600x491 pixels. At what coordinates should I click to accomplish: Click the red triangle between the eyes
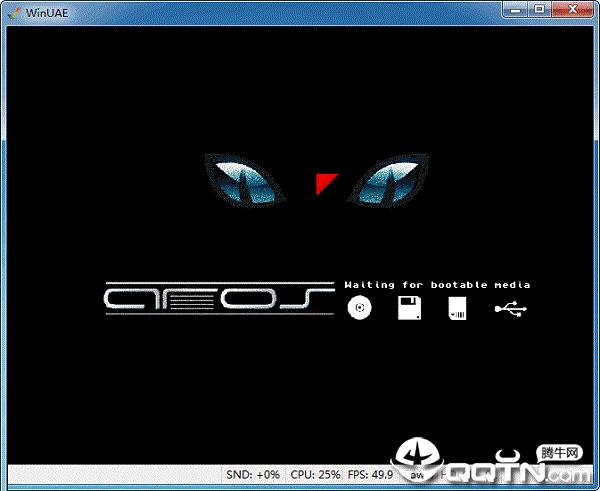click(326, 184)
